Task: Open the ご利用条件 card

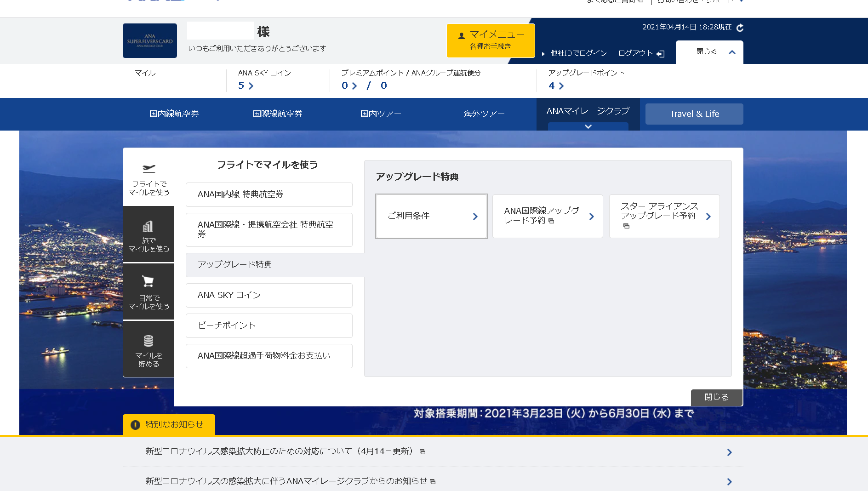Action: [431, 216]
